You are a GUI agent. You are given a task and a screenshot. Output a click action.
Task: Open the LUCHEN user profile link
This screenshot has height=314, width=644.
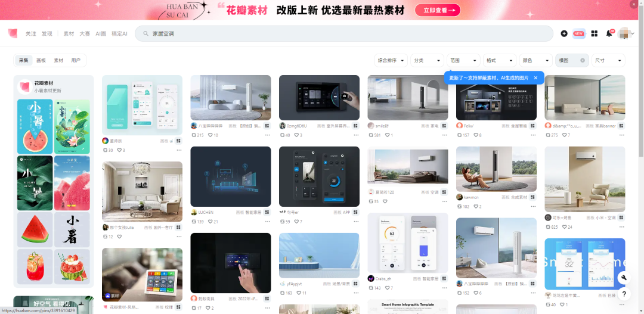tap(206, 212)
